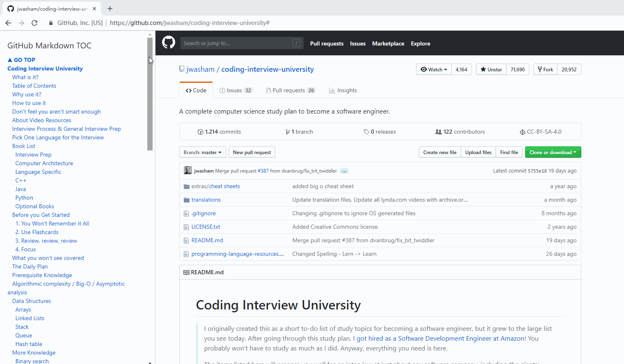
Task: Open Issues in top navbar
Action: pyautogui.click(x=358, y=43)
